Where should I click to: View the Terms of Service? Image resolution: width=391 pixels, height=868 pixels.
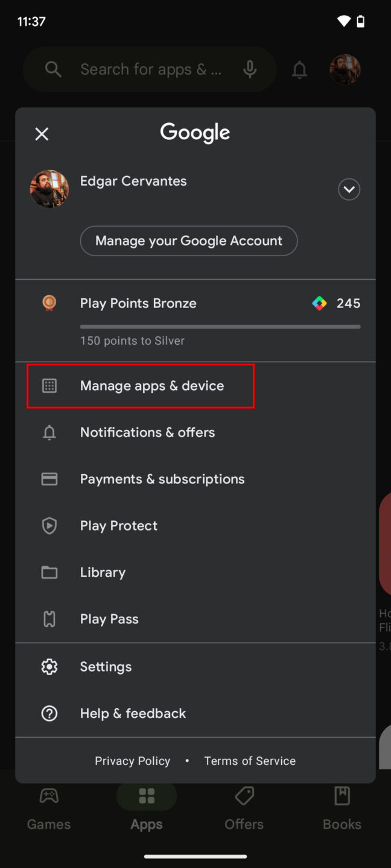point(250,761)
